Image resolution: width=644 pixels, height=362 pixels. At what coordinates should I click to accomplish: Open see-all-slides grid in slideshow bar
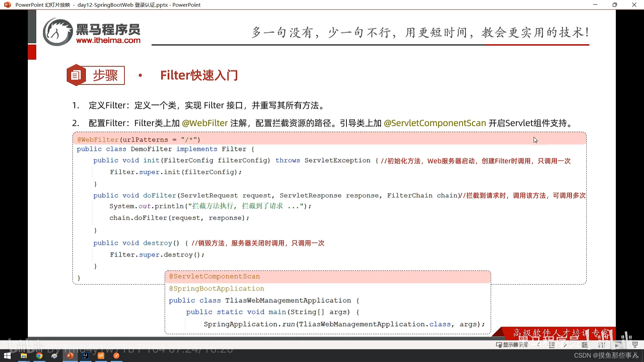point(552,345)
